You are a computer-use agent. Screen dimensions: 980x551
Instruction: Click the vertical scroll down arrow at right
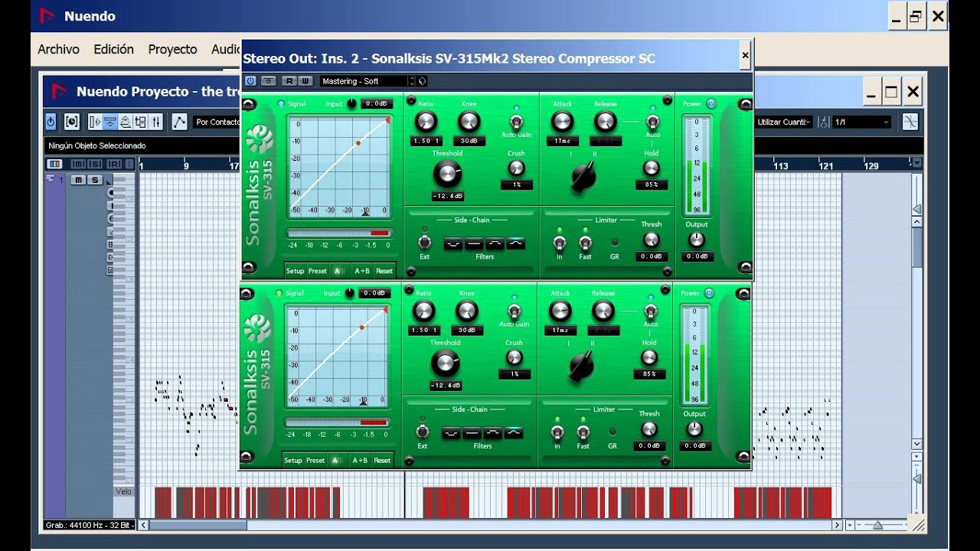click(916, 444)
